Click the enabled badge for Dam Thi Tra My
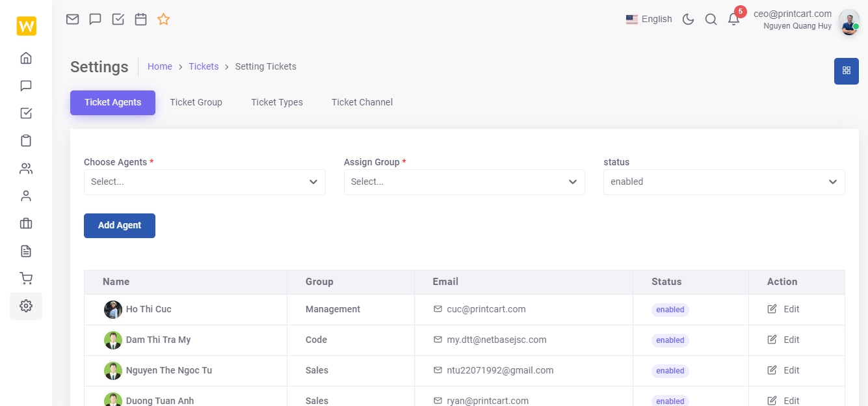 [670, 340]
